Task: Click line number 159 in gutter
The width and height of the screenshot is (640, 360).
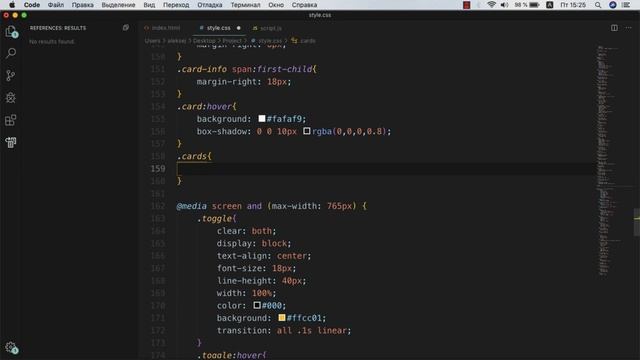Action: [158, 169]
